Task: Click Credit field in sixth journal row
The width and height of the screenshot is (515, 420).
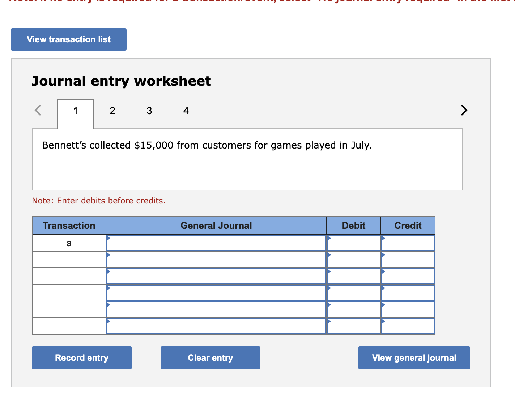Action: [408, 326]
